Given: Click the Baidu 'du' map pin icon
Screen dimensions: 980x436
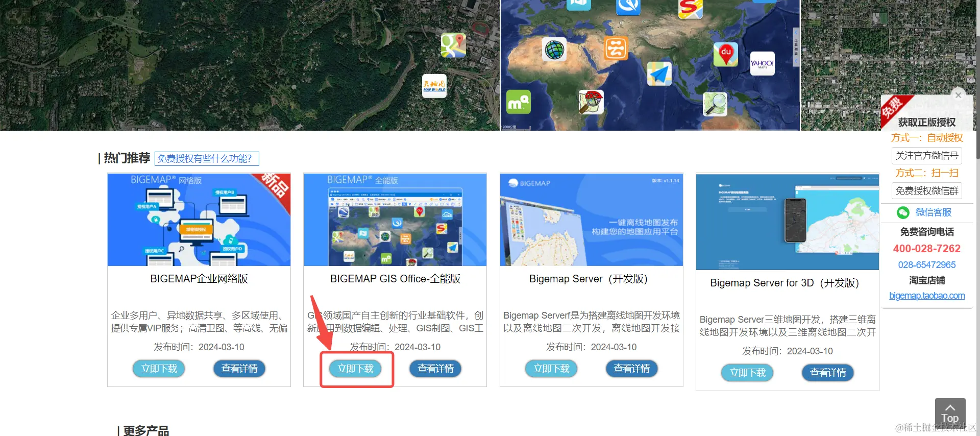Looking at the screenshot, I should [x=726, y=54].
